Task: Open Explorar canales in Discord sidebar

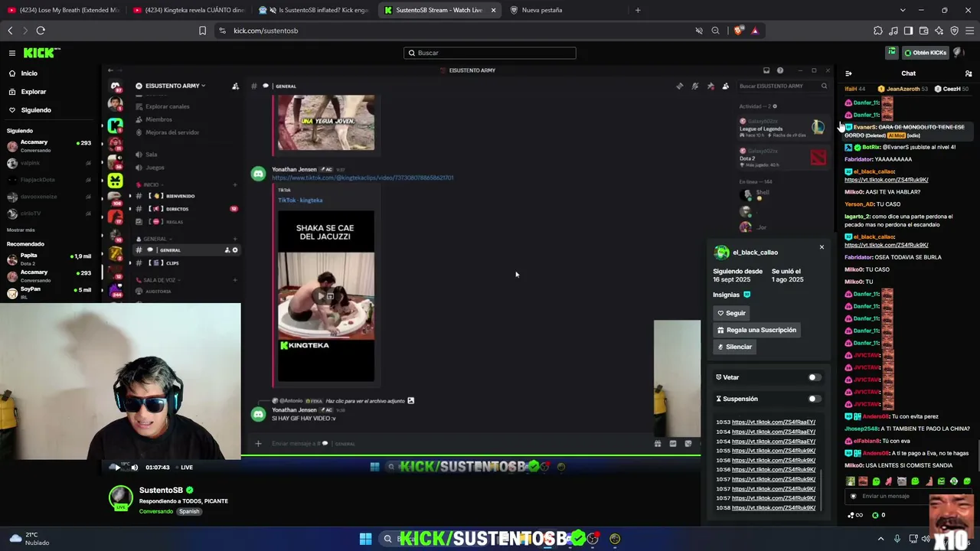Action: click(x=167, y=106)
